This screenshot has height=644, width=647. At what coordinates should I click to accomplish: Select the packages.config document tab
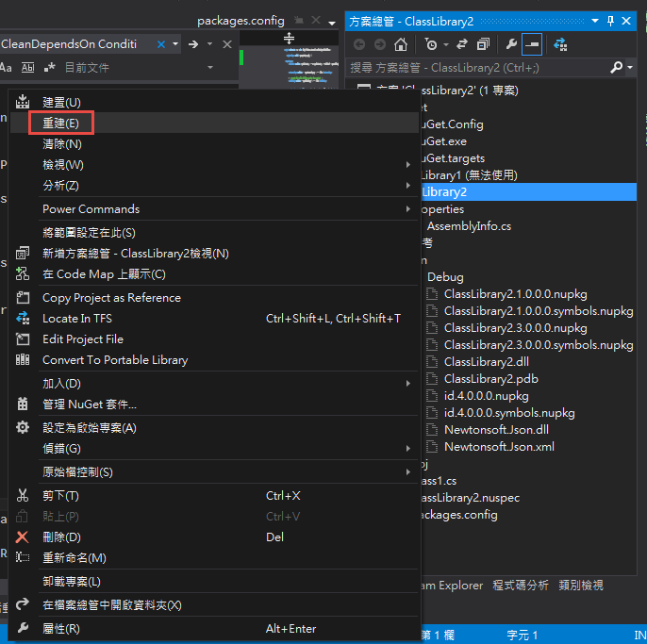coord(241,21)
